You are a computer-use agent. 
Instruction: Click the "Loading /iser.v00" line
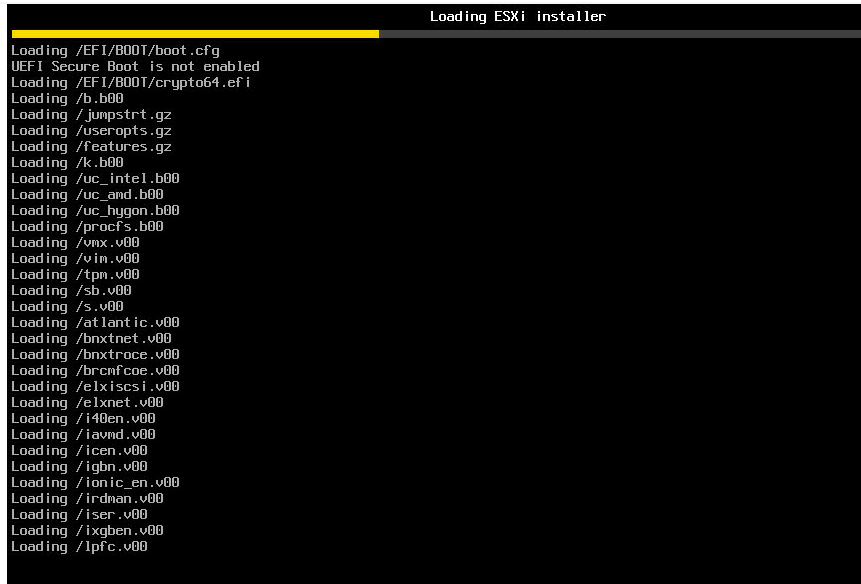[x=79, y=514]
